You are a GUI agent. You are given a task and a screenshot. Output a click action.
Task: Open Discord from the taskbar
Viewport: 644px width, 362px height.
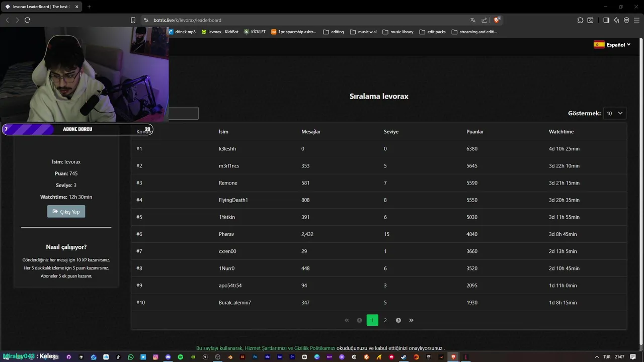(168, 357)
